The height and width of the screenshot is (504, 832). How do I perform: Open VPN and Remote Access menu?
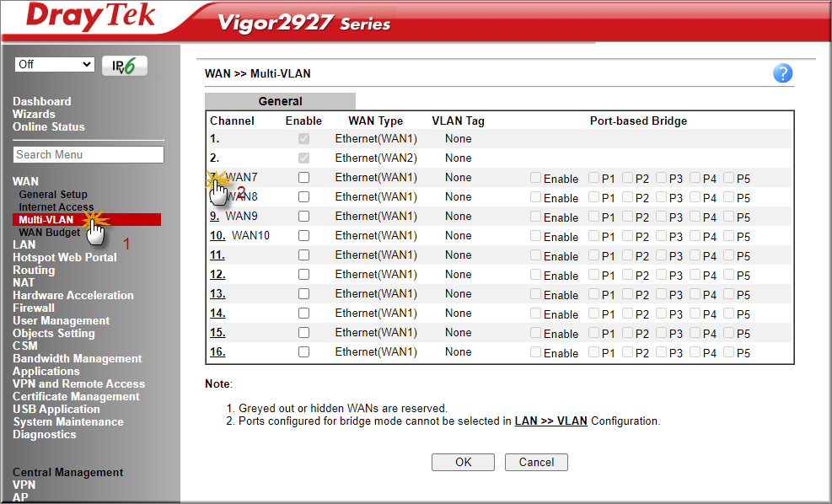point(78,384)
